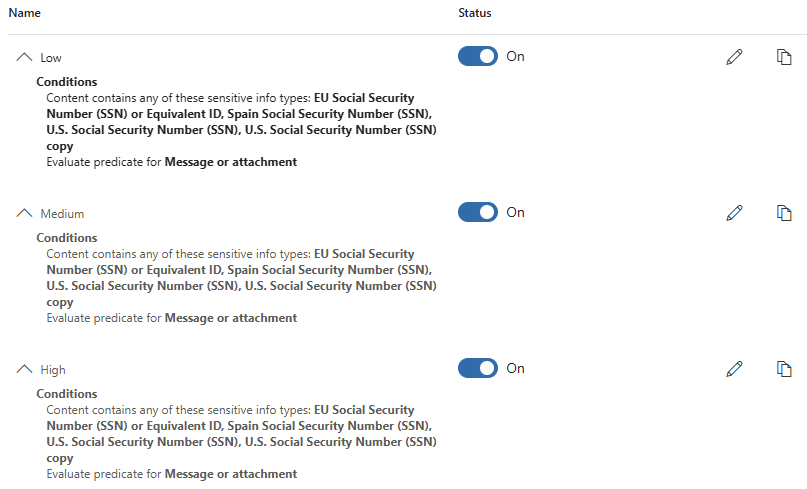Click the Status column header

(475, 14)
